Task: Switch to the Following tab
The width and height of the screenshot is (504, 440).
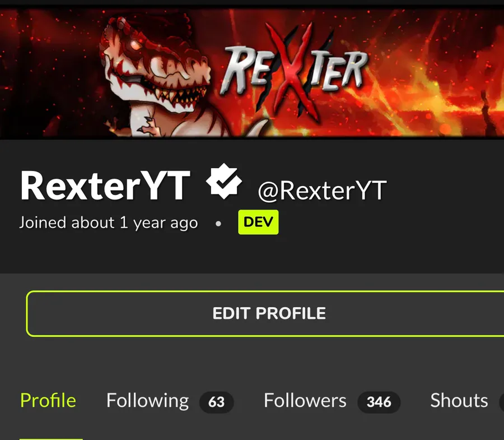Action: pyautogui.click(x=147, y=401)
